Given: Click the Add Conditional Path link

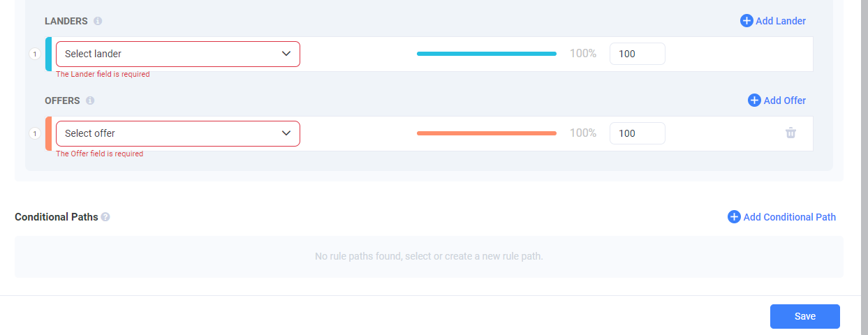Looking at the screenshot, I should tap(789, 217).
